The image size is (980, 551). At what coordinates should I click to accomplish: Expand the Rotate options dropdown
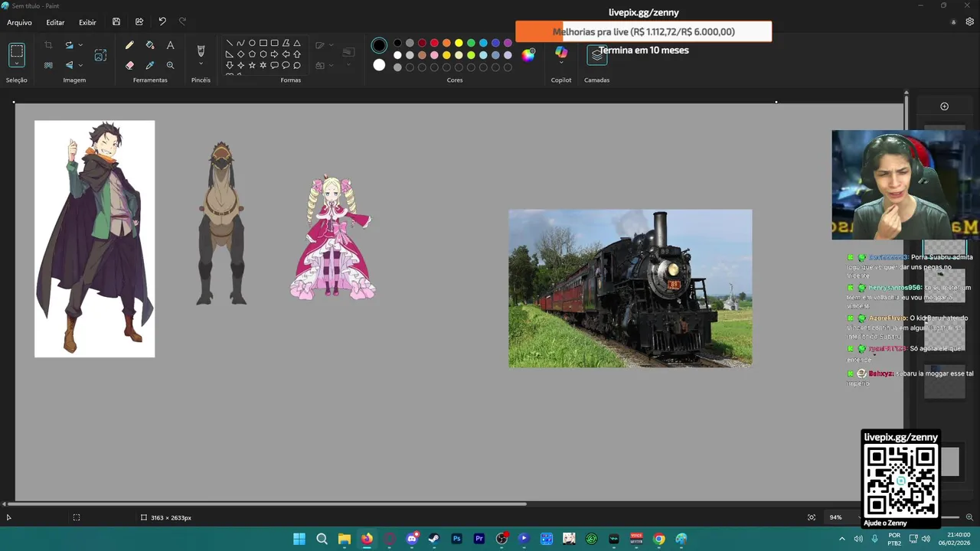[80, 45]
